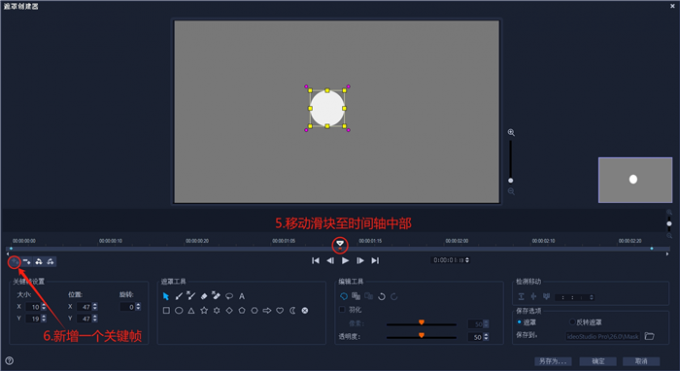Adjust the size Y value stepper
Screen dimensions: 680x371
43,318
